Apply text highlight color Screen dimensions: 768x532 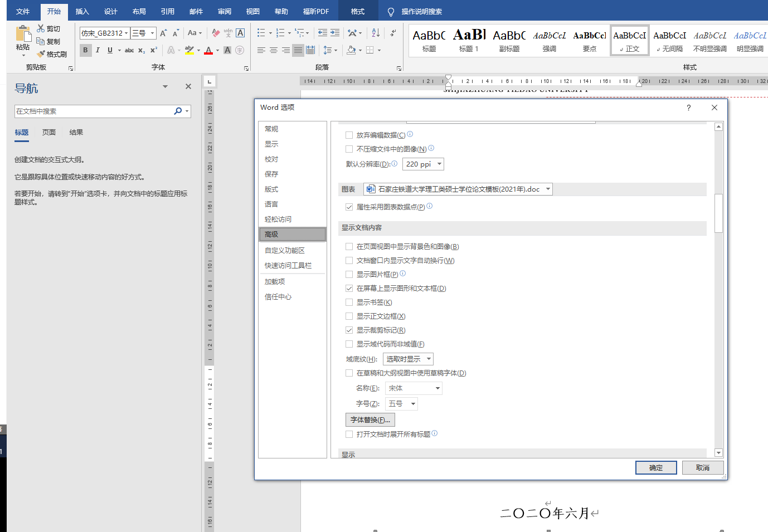click(191, 50)
